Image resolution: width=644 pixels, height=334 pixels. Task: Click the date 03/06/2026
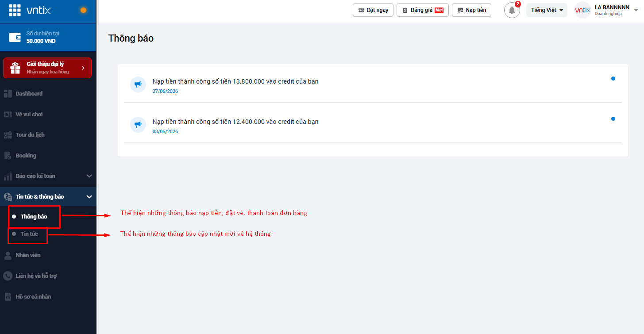point(165,132)
